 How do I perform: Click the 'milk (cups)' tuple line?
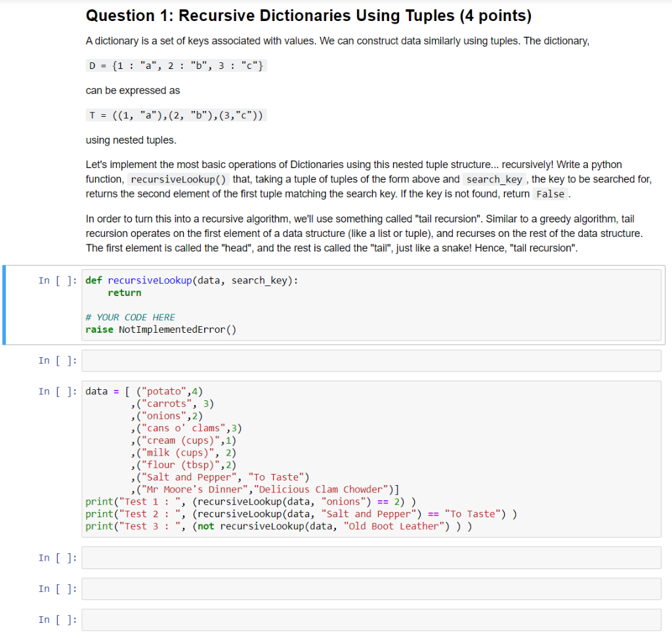coord(184,453)
